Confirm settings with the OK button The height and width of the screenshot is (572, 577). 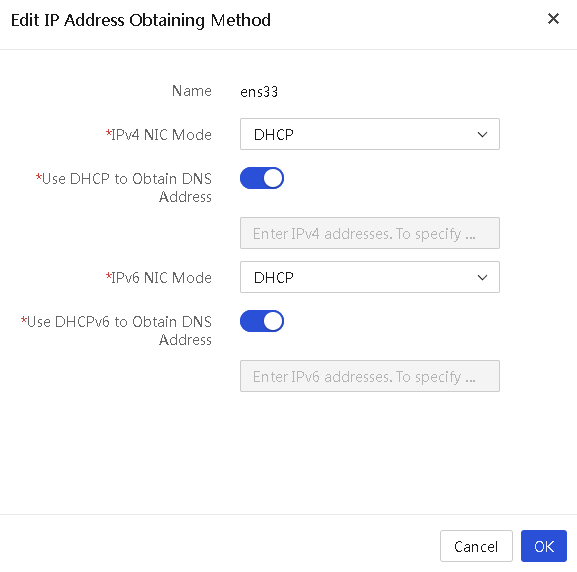click(x=544, y=546)
